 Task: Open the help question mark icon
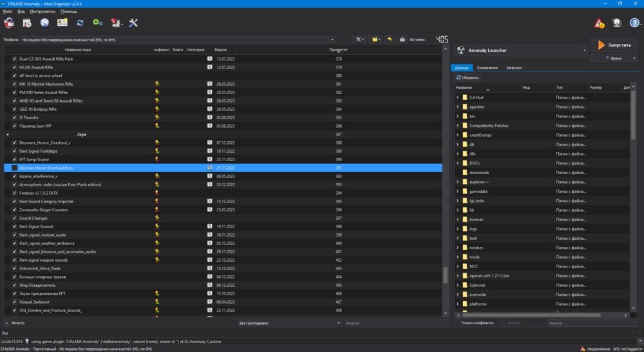(634, 23)
